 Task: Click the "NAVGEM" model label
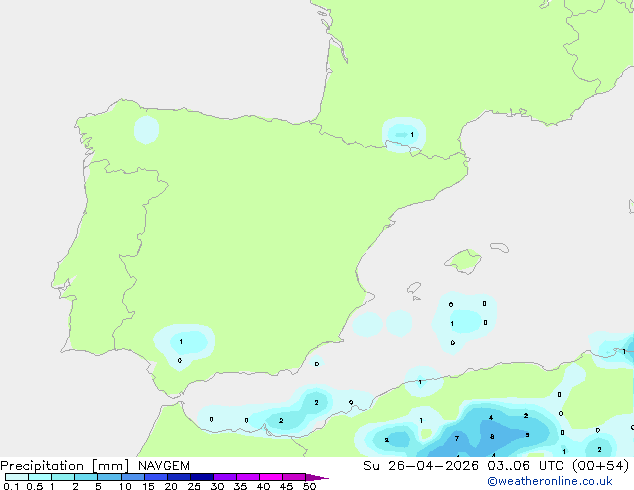pos(164,466)
